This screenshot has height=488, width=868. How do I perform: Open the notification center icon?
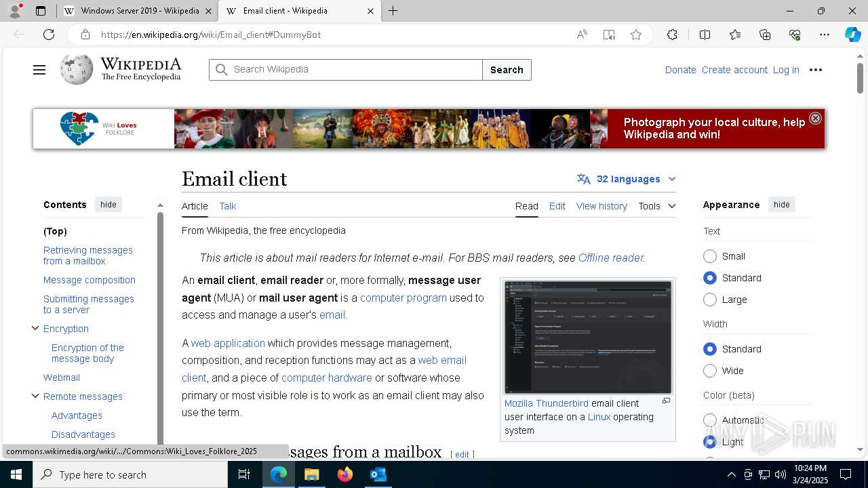coord(846,474)
